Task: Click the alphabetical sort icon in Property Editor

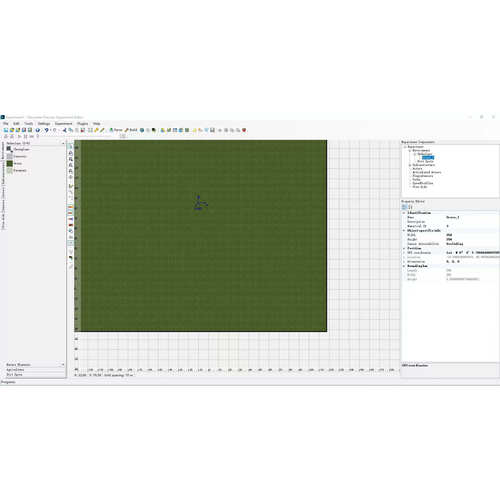Action: (410, 207)
